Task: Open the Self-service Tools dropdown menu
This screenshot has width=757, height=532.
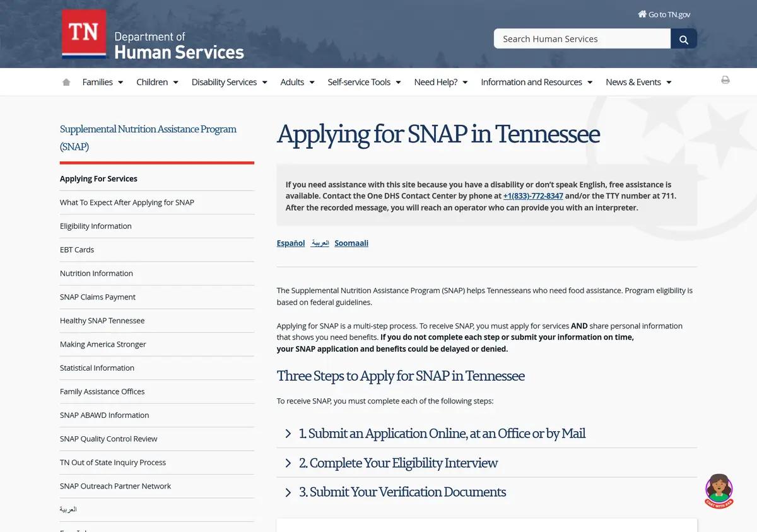Action: (x=365, y=82)
